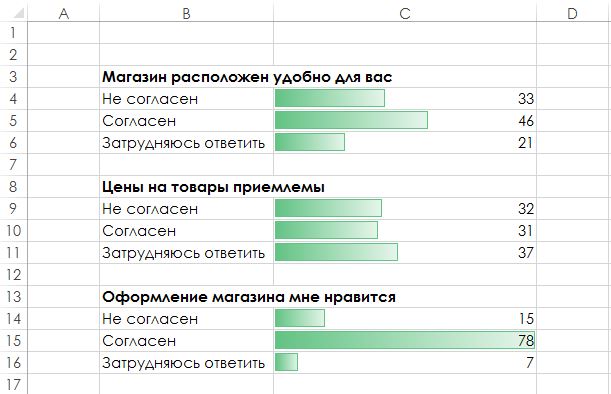Click cell 'Цены на товары приемлемы'
The width and height of the screenshot is (611, 394).
[213, 187]
